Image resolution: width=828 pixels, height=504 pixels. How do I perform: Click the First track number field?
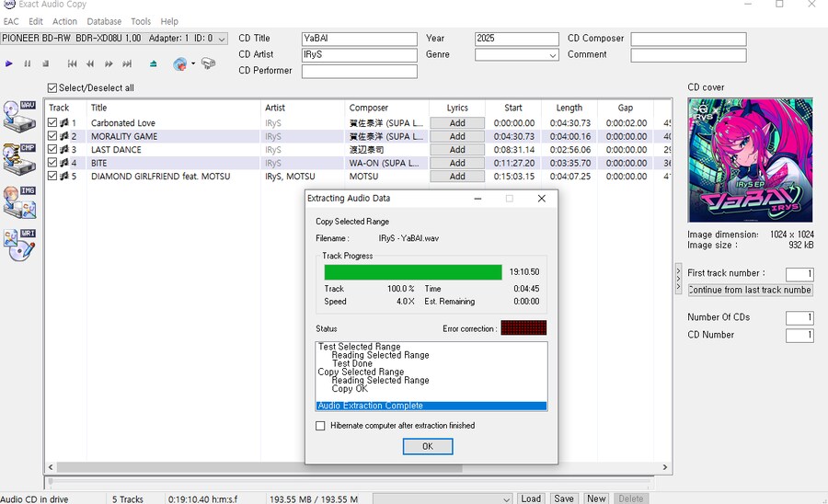799,274
